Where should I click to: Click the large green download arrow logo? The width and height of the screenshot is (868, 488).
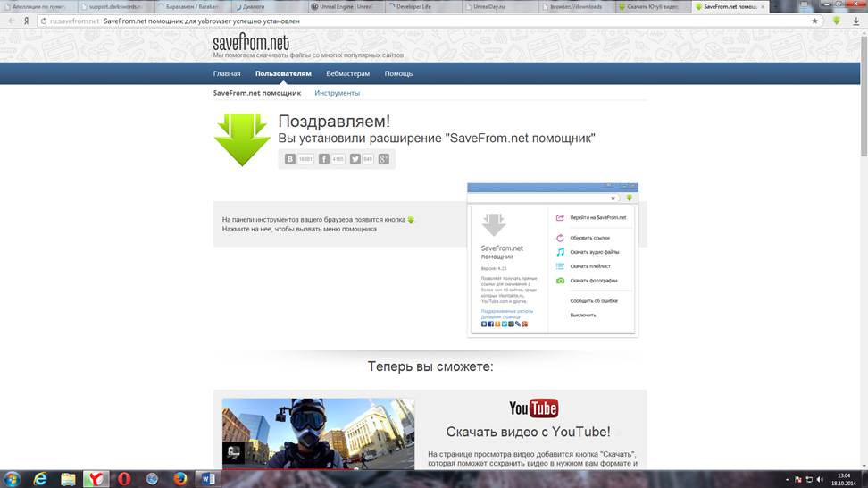pyautogui.click(x=242, y=139)
